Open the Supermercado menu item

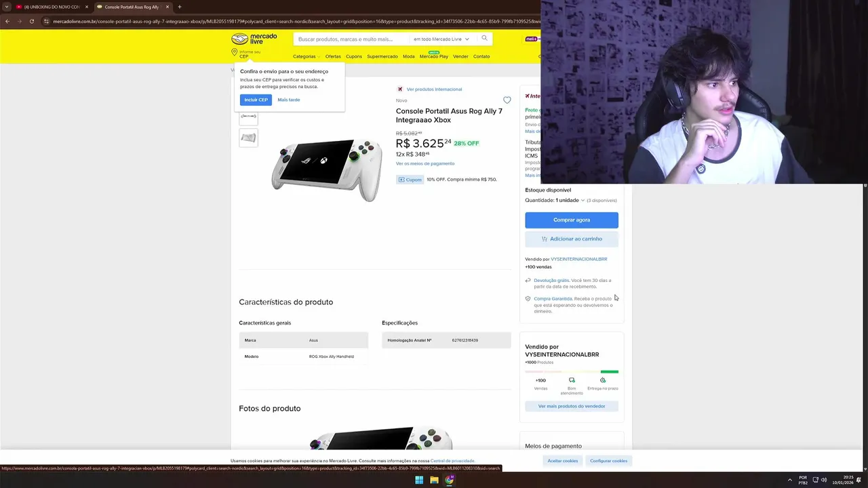(382, 56)
